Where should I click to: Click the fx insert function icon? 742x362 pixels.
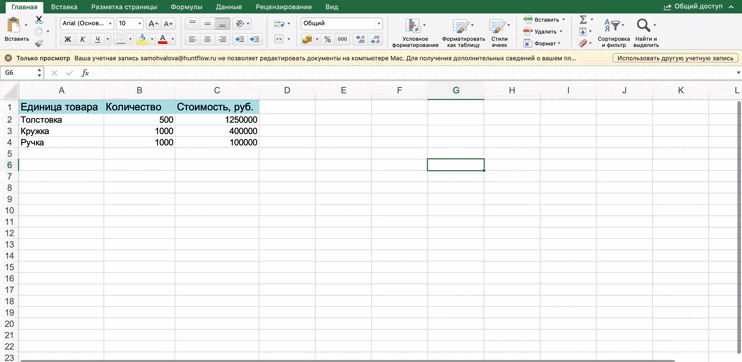coord(85,73)
